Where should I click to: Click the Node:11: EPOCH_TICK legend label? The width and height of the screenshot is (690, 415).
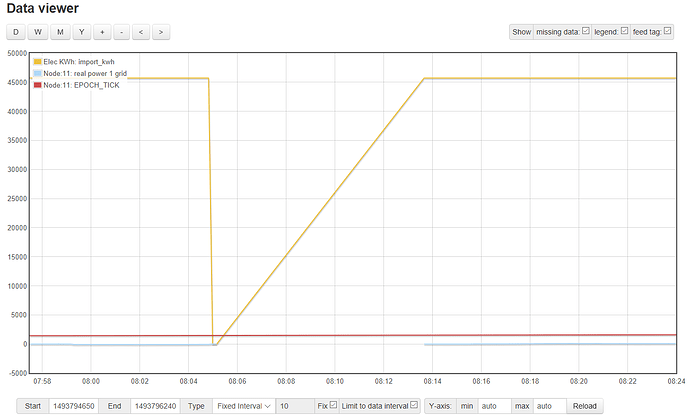(81, 85)
